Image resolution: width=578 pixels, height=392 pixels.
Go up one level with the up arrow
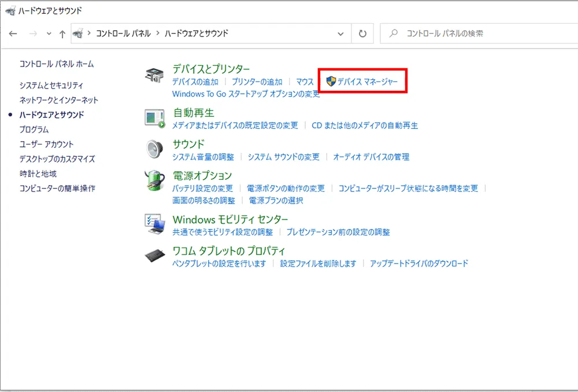click(62, 34)
